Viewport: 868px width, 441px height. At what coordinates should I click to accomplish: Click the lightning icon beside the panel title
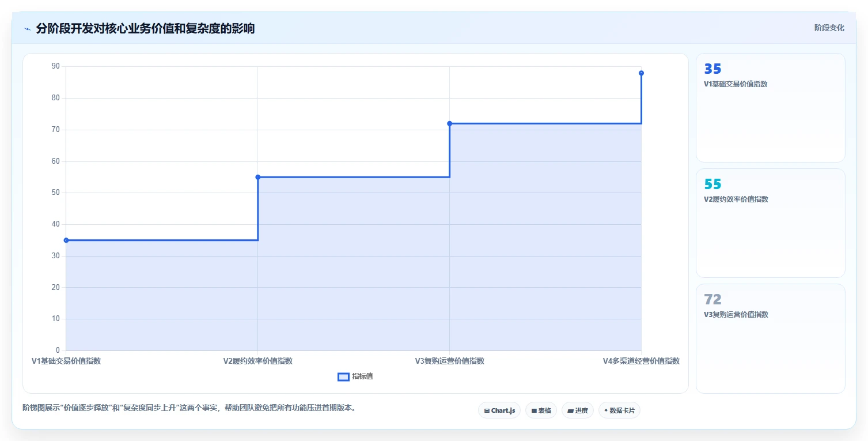click(28, 29)
